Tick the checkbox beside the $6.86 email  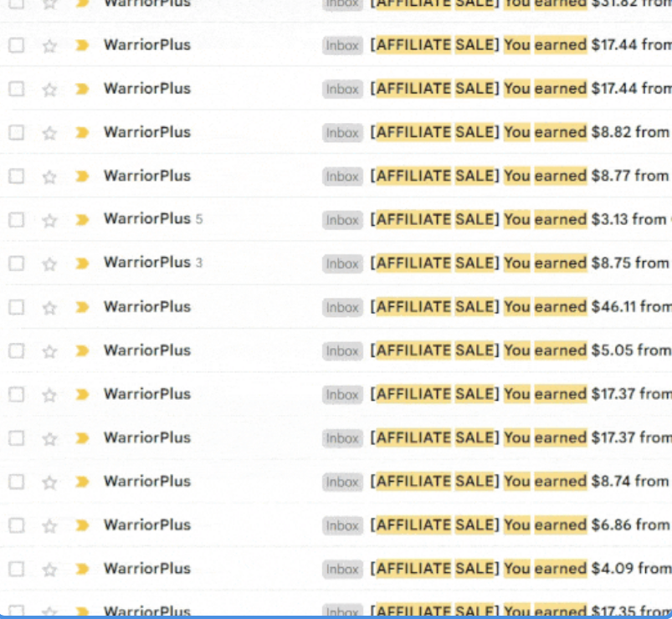click(16, 525)
